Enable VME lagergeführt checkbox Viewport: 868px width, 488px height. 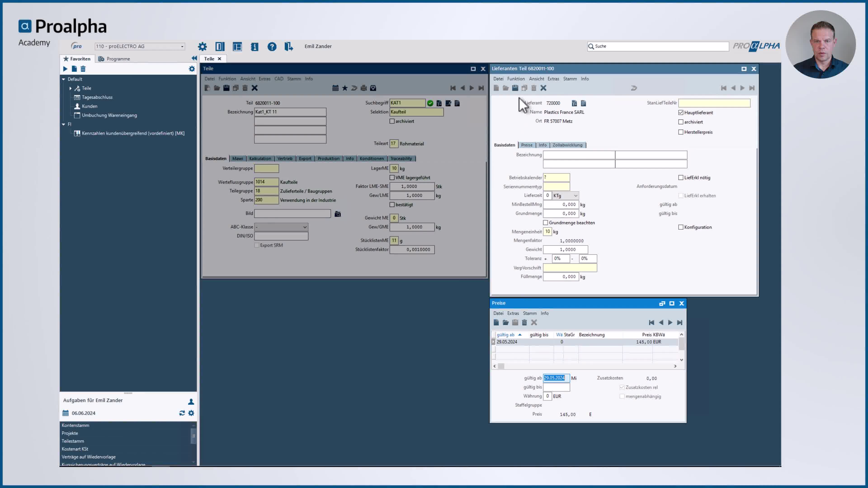click(392, 178)
